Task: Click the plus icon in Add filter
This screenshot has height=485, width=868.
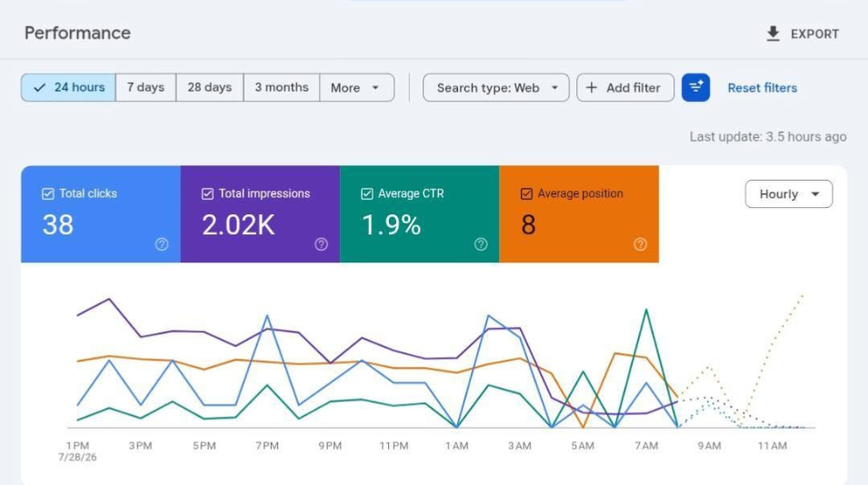Action: pyautogui.click(x=591, y=87)
